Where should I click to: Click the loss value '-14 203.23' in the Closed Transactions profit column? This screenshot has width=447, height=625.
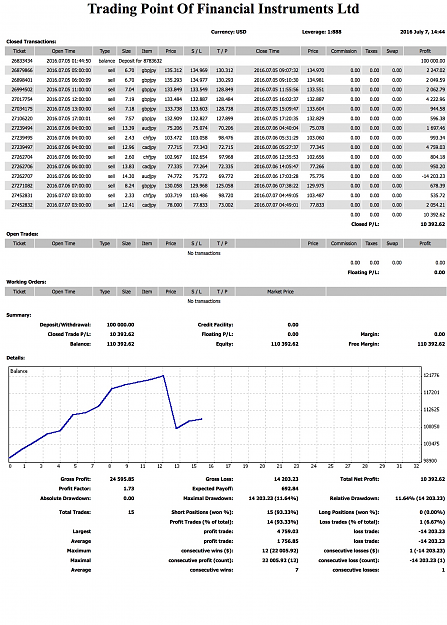click(x=434, y=176)
